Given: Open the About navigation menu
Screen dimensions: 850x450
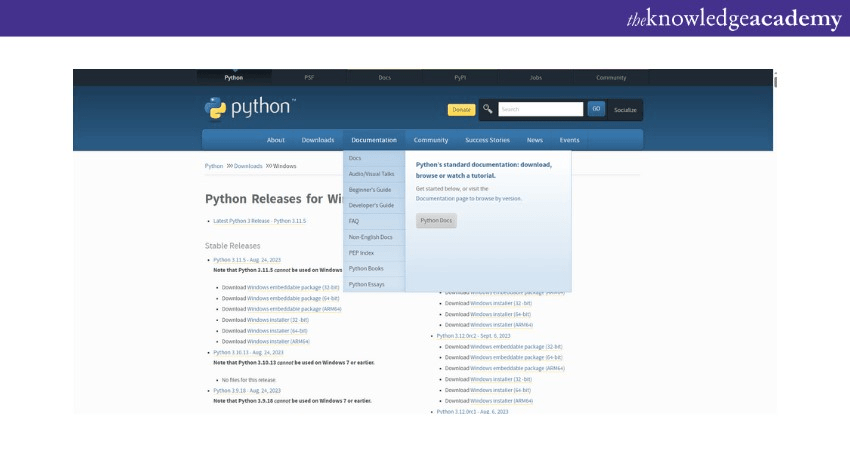Looking at the screenshot, I should (x=275, y=140).
